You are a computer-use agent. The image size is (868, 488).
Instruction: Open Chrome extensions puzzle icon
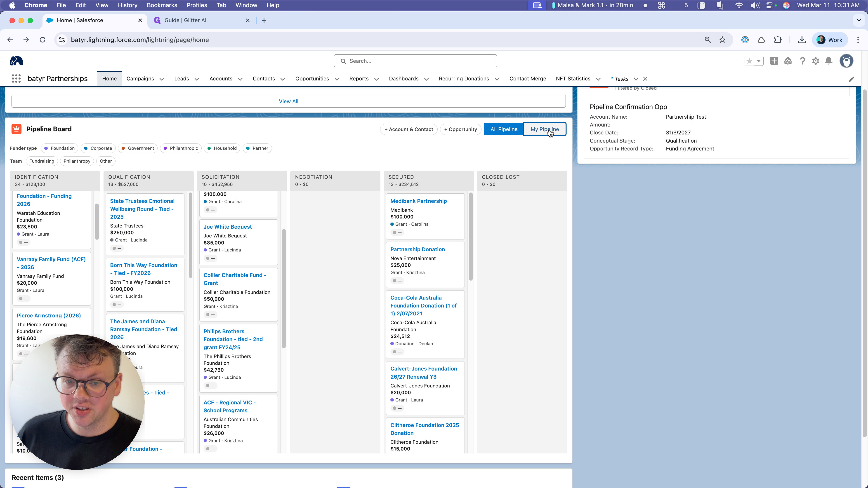click(778, 40)
